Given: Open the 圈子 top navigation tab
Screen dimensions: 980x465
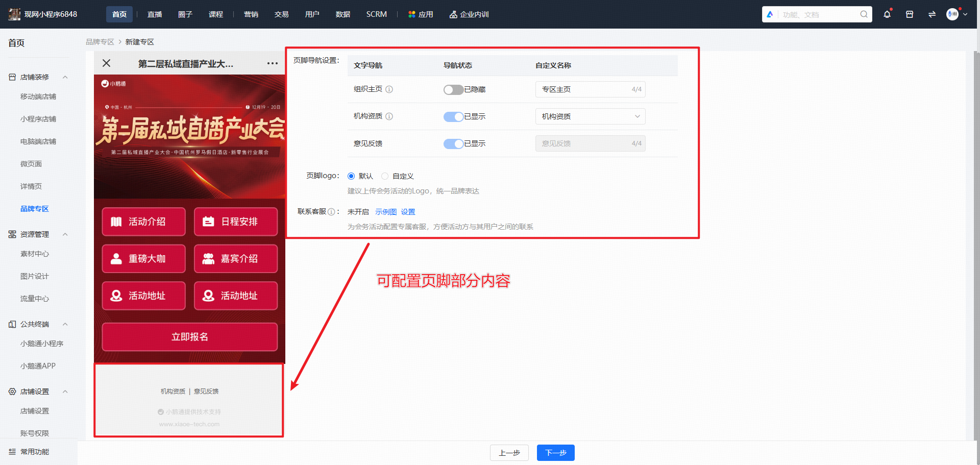Looking at the screenshot, I should (185, 14).
